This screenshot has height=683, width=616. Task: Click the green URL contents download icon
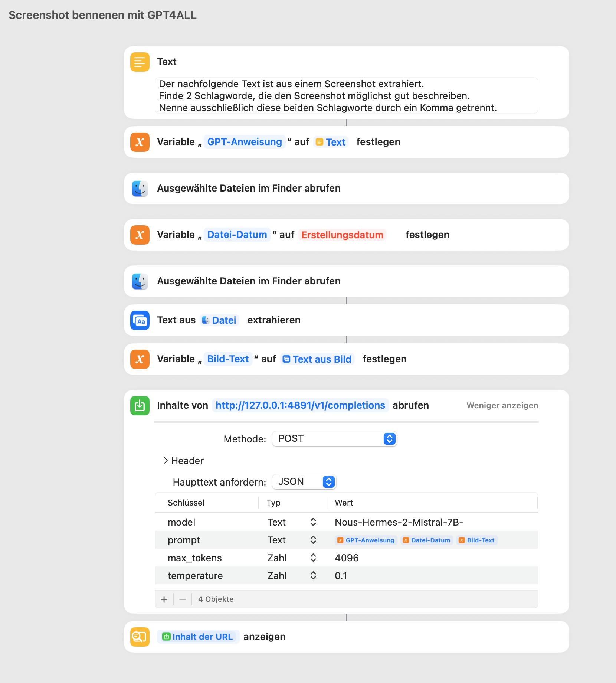click(140, 406)
